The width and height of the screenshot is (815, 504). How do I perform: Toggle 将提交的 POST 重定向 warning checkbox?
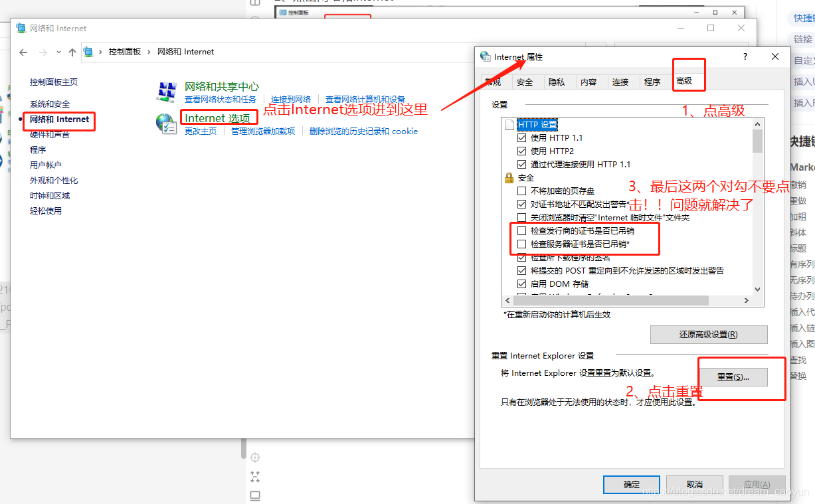pyautogui.click(x=521, y=271)
